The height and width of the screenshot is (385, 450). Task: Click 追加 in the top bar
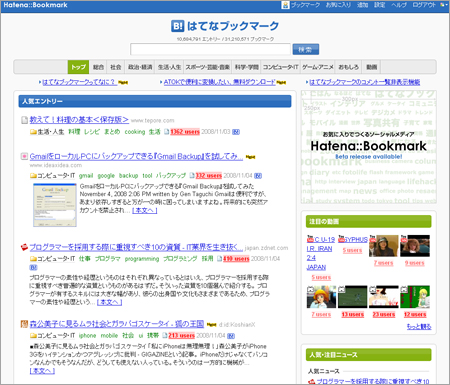point(362,5)
